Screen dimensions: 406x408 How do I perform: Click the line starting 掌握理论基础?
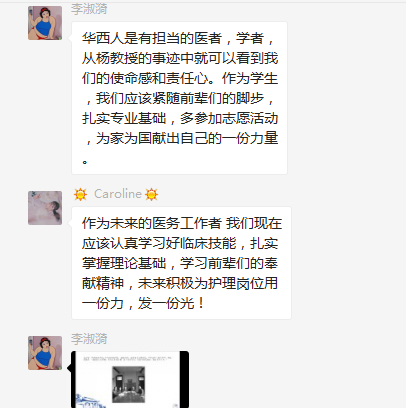pyautogui.click(x=180, y=263)
